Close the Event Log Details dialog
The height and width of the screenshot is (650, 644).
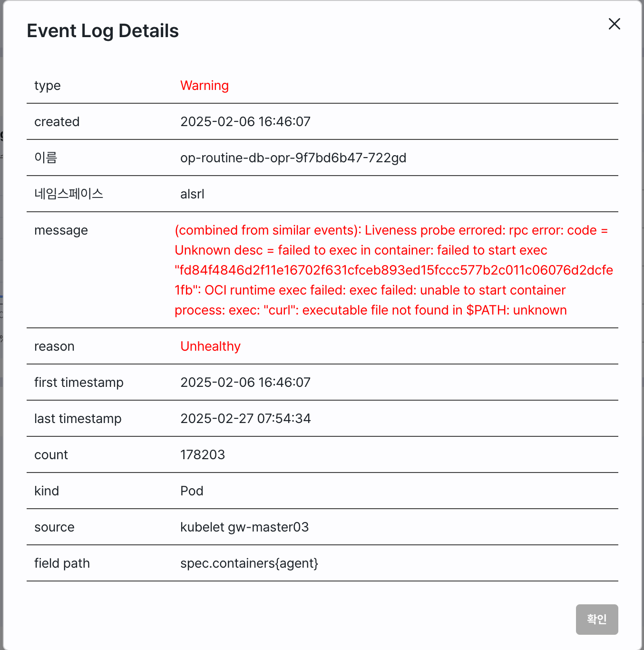click(x=614, y=24)
